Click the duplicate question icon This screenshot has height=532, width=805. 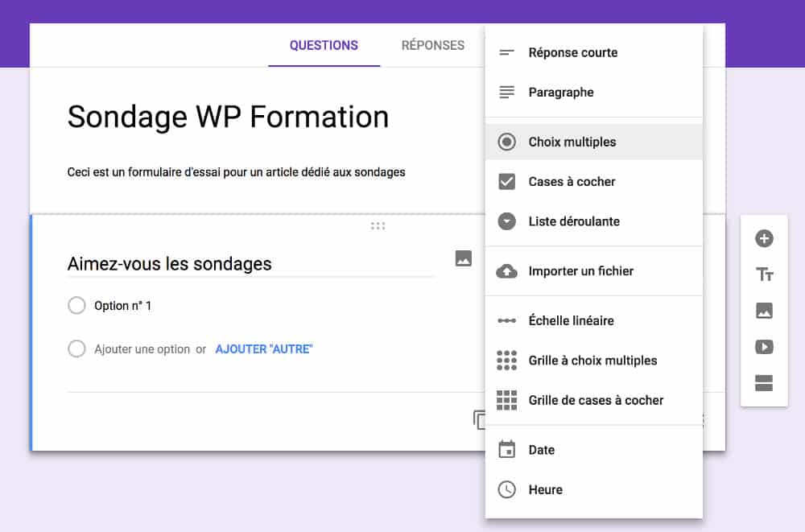point(481,419)
